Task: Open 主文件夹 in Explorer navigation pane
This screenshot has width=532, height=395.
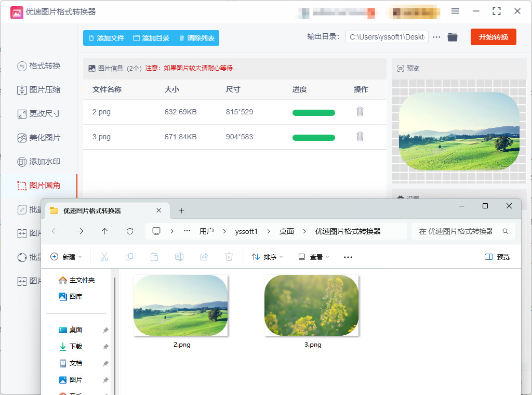Action: [77, 280]
